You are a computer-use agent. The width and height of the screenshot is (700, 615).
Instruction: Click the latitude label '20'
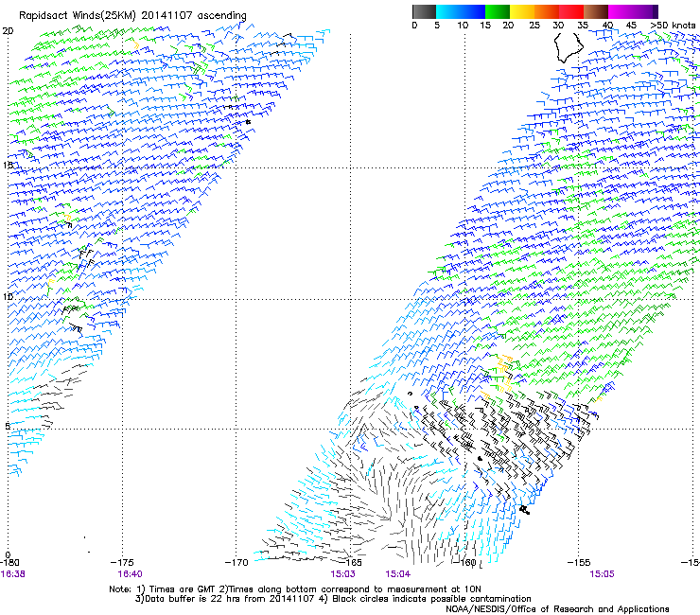[8, 31]
